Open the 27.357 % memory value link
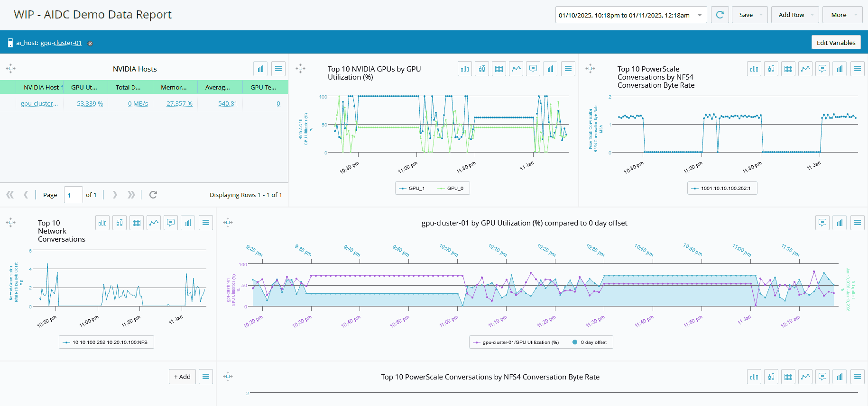The image size is (868, 406). (179, 104)
